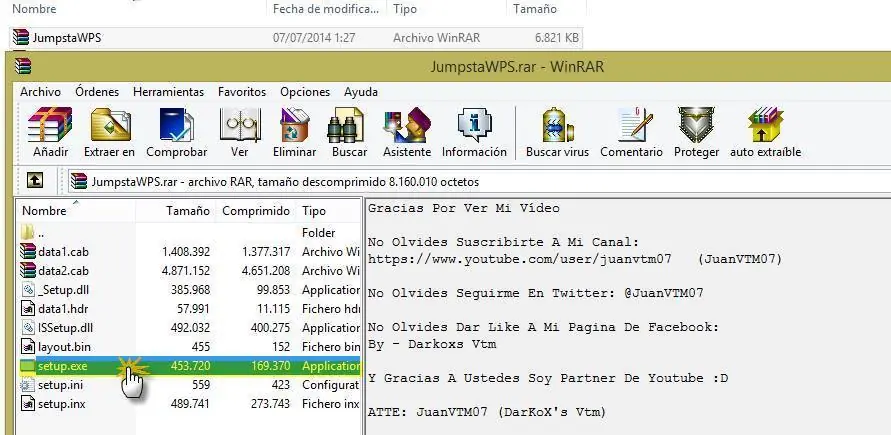This screenshot has height=435, width=891.
Task: Click the data2.cab archive icon
Action: (27, 271)
